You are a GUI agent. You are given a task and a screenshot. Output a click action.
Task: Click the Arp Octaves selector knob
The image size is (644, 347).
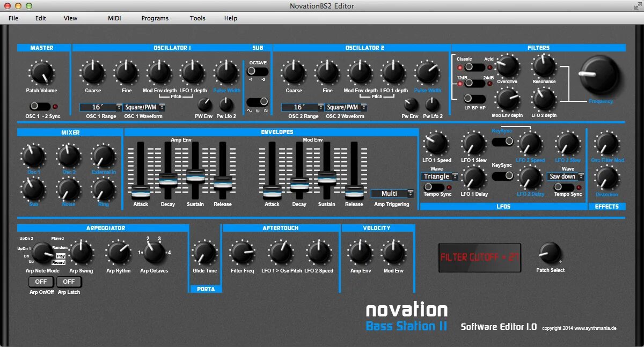point(154,252)
